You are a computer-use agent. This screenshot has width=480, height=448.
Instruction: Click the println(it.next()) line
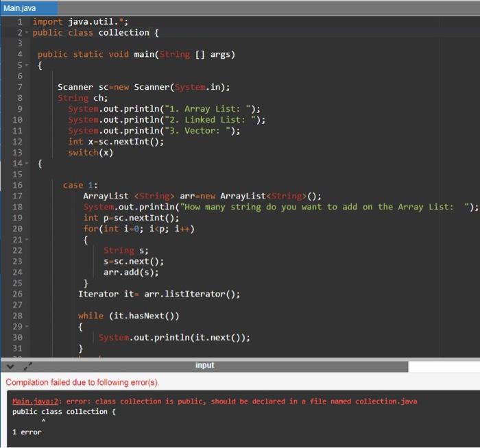coord(174,338)
